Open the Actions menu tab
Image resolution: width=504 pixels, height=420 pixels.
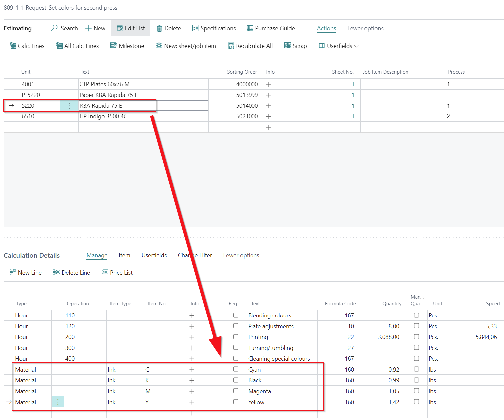(326, 28)
